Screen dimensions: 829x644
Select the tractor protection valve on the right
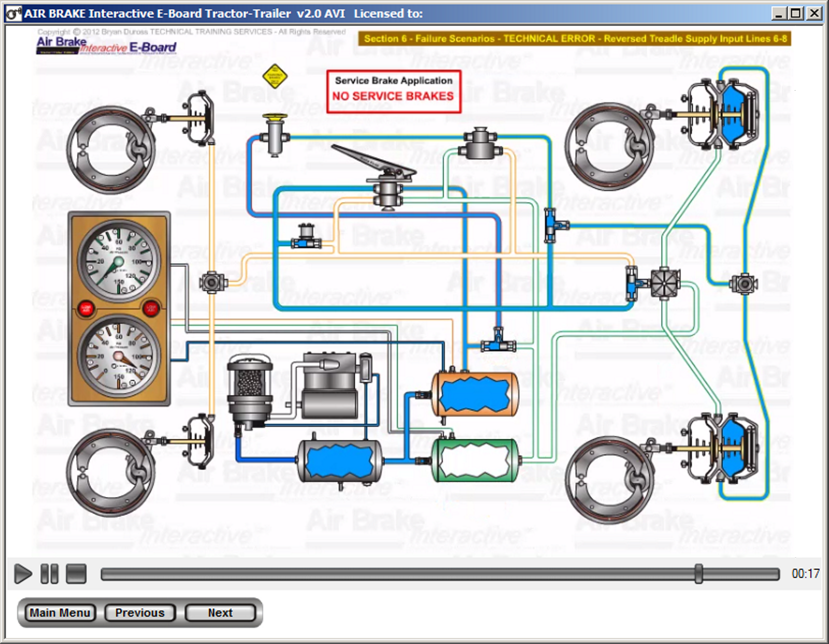(665, 282)
